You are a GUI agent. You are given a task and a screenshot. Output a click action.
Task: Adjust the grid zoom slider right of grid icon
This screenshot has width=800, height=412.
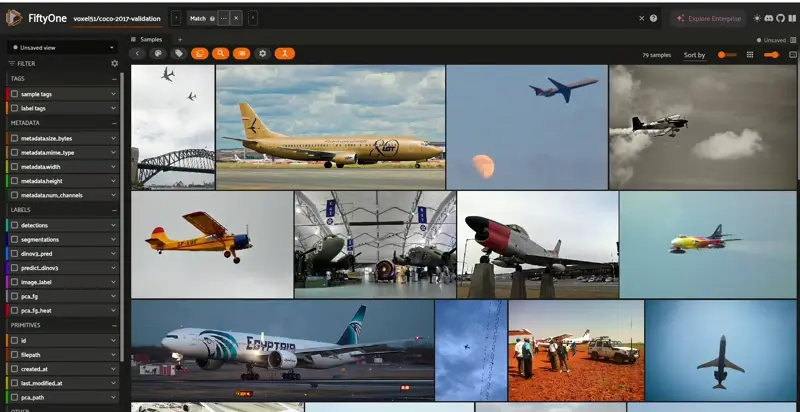click(x=771, y=55)
